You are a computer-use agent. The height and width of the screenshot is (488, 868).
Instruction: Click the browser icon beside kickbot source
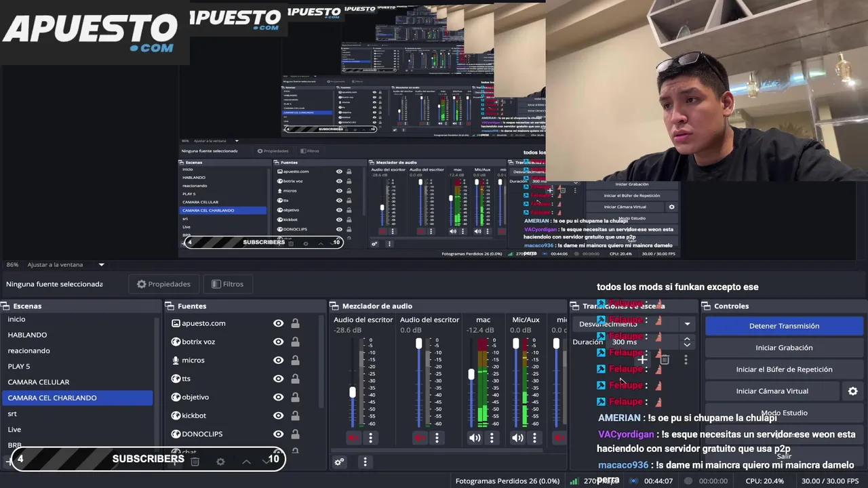(176, 415)
